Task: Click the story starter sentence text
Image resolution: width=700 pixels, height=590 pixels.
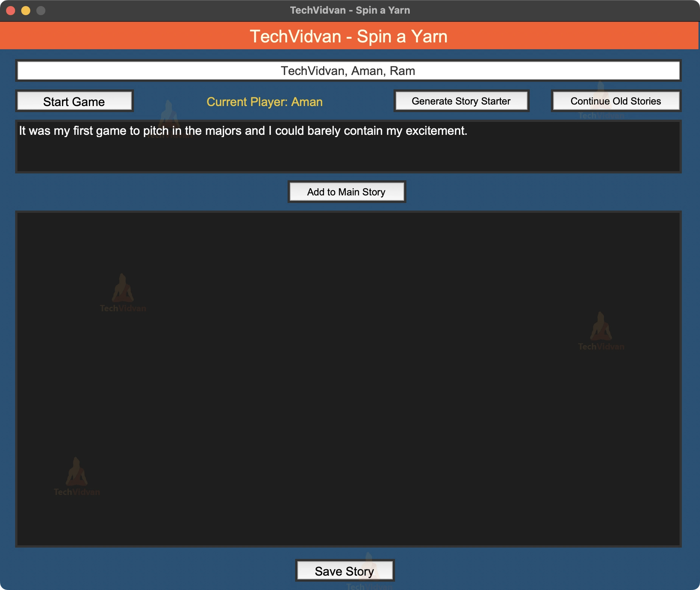Action: coord(242,131)
